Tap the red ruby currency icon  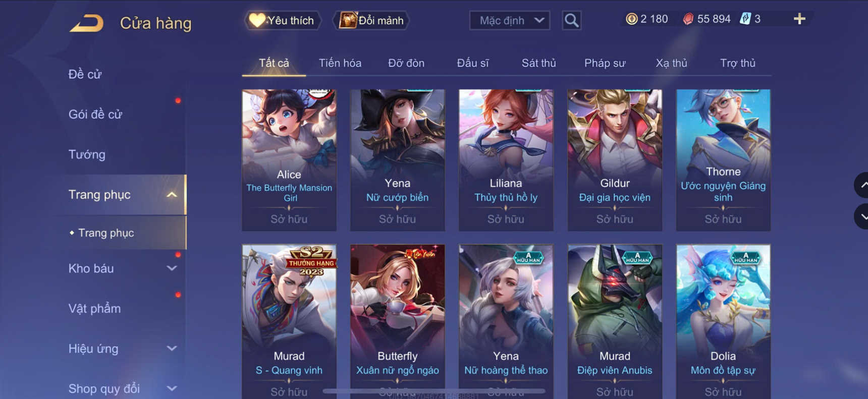pos(688,19)
